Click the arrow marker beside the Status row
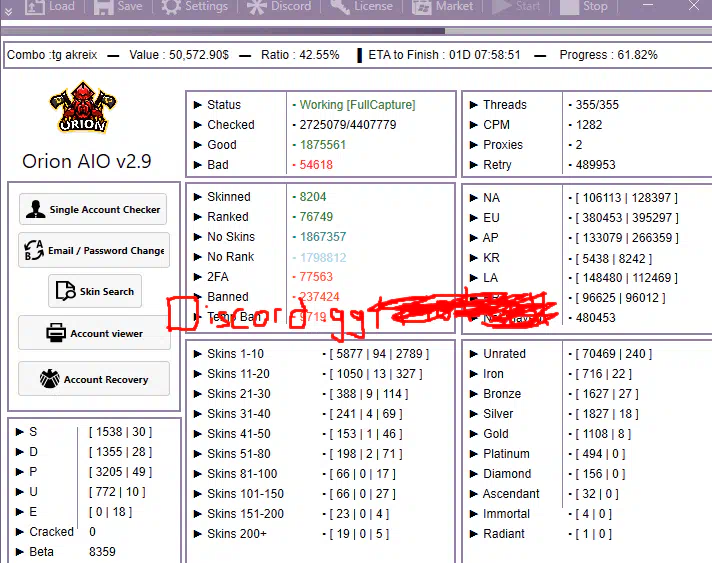The height and width of the screenshot is (563, 712). 197,105
